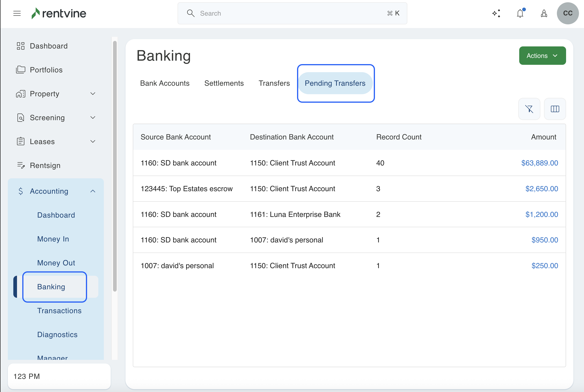Click the $63,889.00 amount link
584x392 pixels.
click(539, 163)
